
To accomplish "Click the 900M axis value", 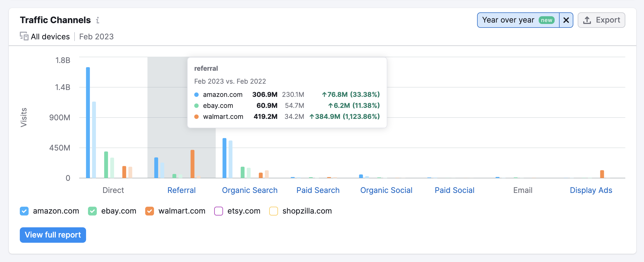I will [60, 118].
